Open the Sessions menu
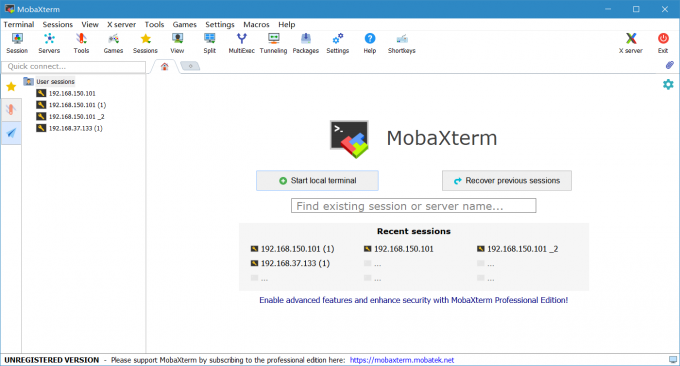This screenshot has width=680, height=366. click(58, 24)
